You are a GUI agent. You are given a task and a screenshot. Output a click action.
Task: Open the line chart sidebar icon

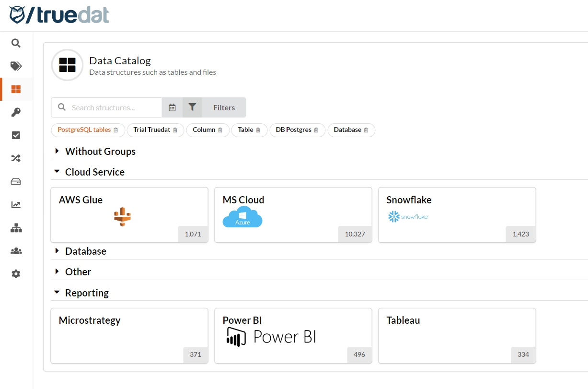(16, 205)
